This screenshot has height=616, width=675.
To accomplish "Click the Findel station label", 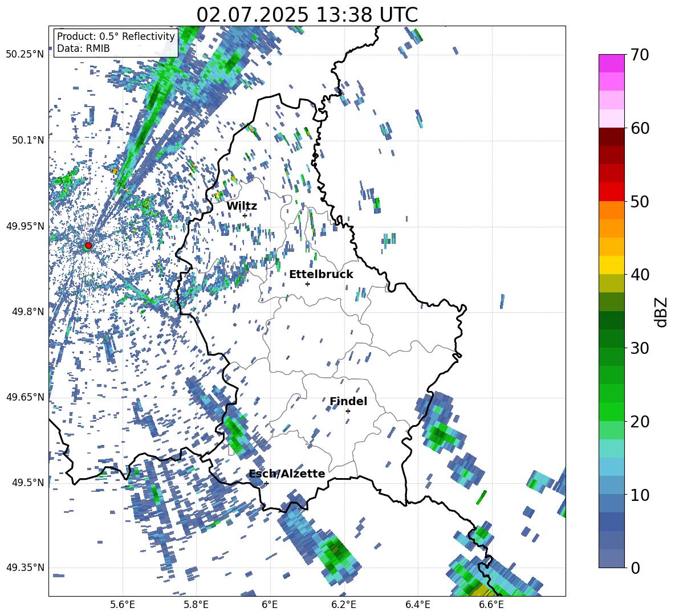I will coord(348,401).
